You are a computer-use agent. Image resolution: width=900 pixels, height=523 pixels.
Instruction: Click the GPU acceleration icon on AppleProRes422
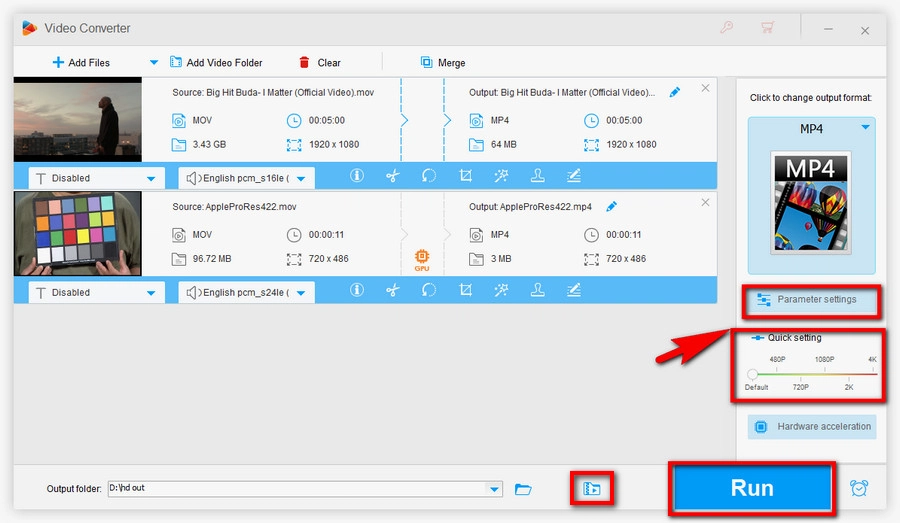422,259
